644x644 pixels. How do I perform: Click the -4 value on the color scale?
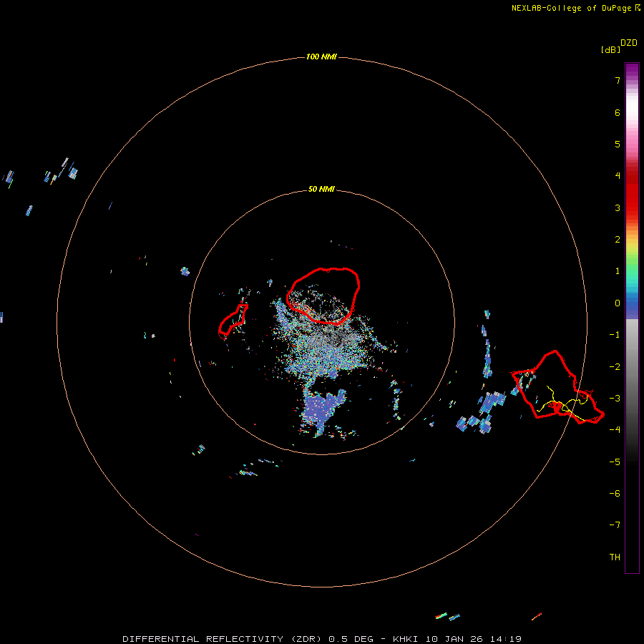(615, 429)
